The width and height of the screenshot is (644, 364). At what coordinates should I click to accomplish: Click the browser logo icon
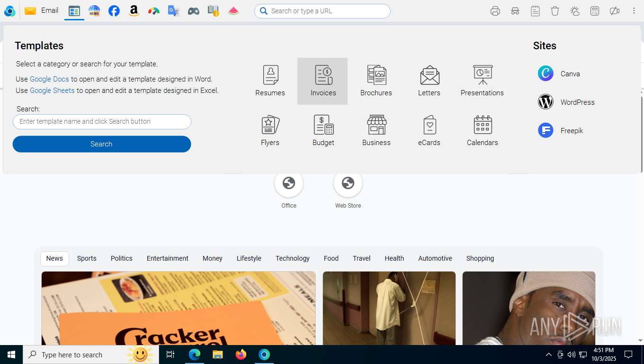tap(9, 11)
